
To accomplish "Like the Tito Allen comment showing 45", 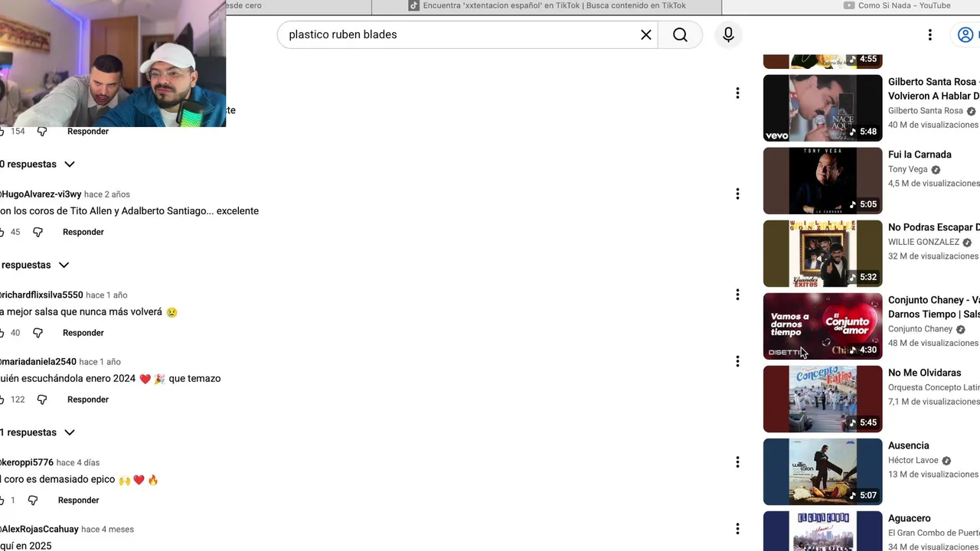I will [x=2, y=232].
